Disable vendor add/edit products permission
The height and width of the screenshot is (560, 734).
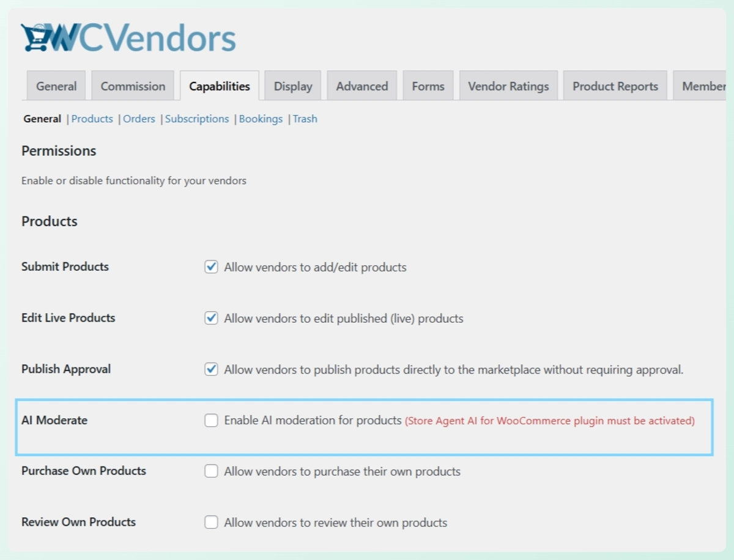coord(211,267)
